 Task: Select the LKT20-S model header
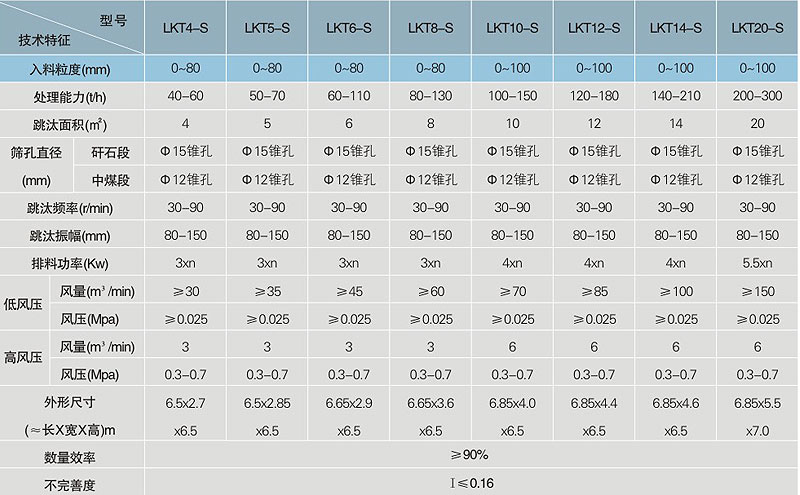(x=757, y=28)
